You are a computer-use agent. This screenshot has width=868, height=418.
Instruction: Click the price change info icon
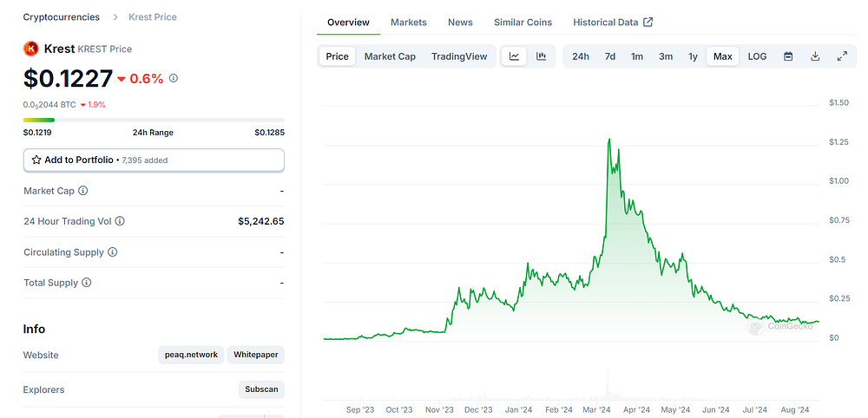coord(174,79)
